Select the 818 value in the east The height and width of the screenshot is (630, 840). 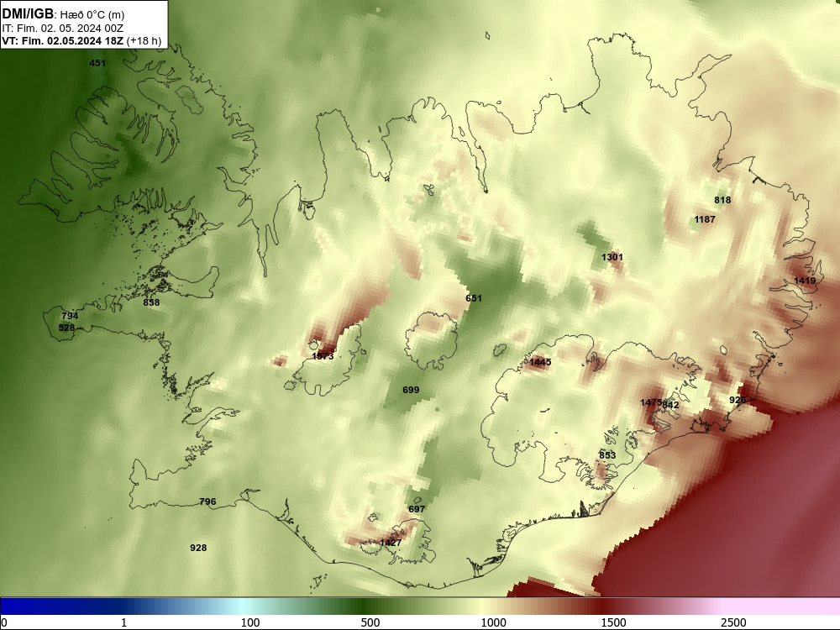722,201
